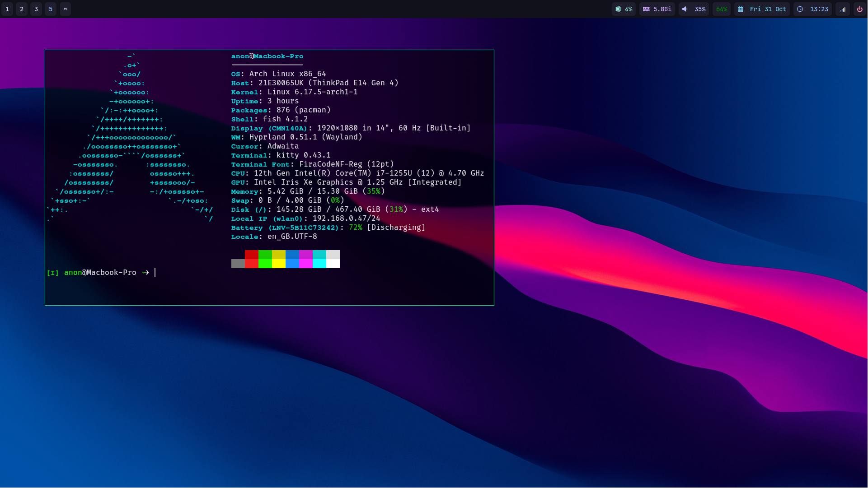Image resolution: width=868 pixels, height=488 pixels.
Task: Click the bright red color block
Action: (x=252, y=264)
